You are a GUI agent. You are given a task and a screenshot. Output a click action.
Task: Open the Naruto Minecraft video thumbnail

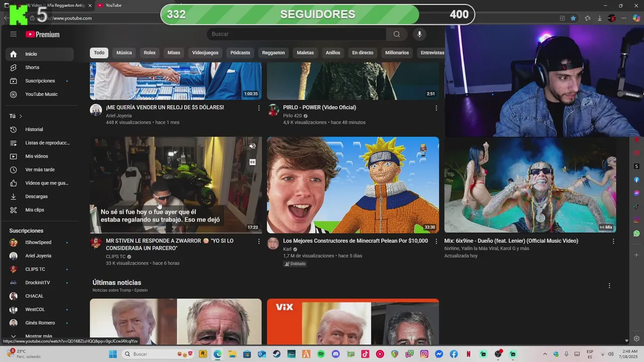click(353, 185)
